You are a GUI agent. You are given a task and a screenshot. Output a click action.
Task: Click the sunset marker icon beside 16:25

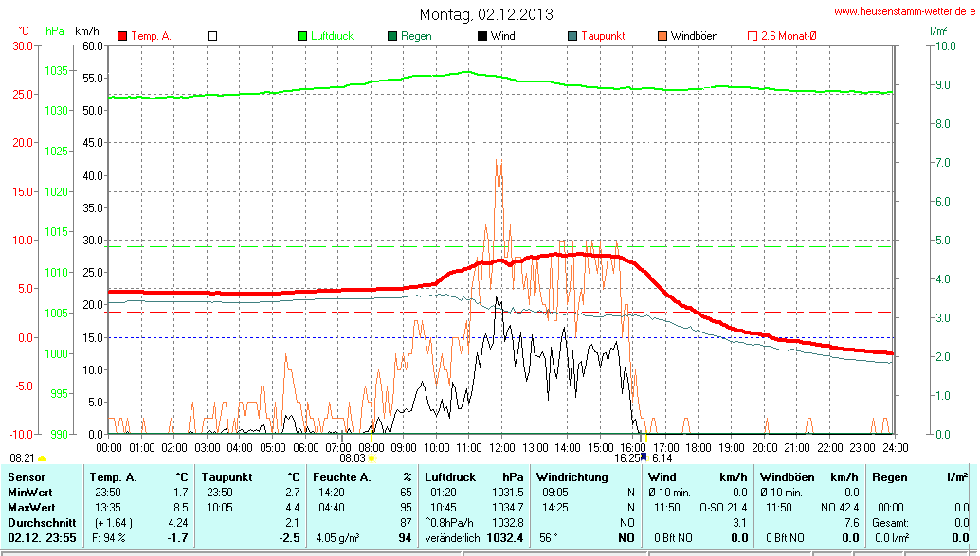(x=644, y=457)
